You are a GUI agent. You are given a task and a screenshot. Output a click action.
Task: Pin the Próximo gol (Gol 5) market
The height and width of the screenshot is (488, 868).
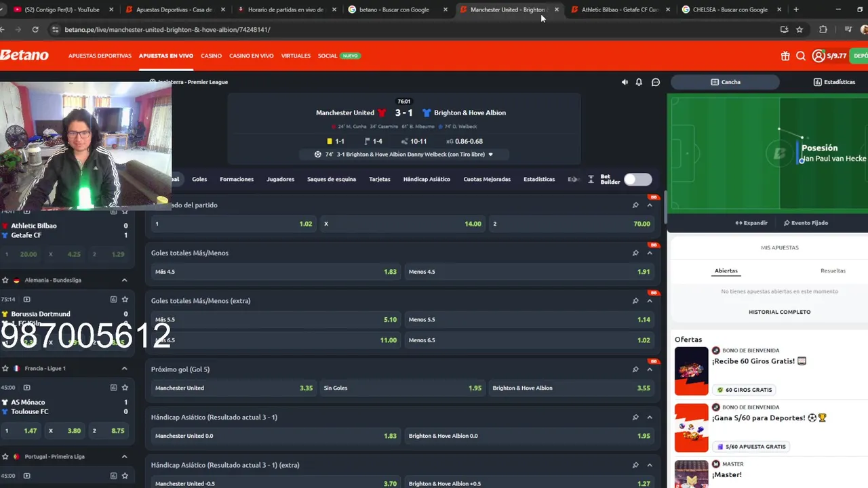tap(635, 369)
